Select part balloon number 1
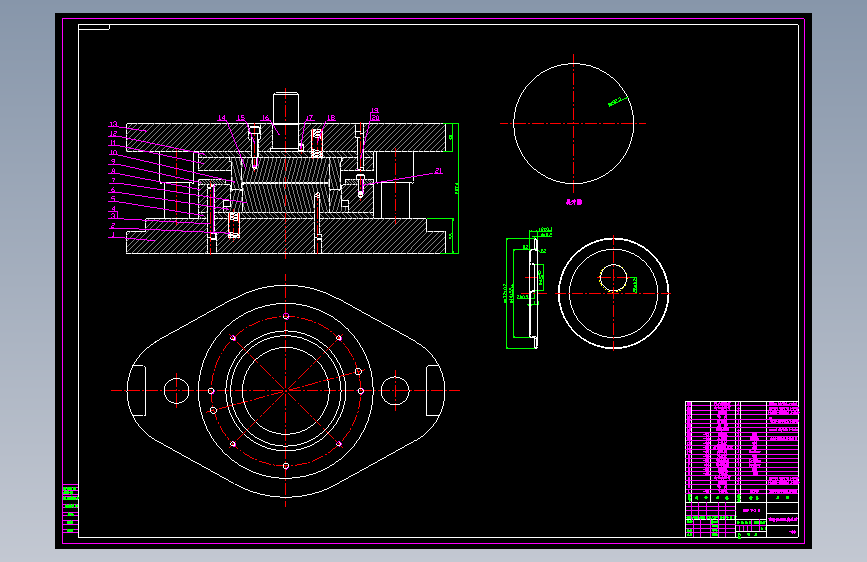 point(113,235)
